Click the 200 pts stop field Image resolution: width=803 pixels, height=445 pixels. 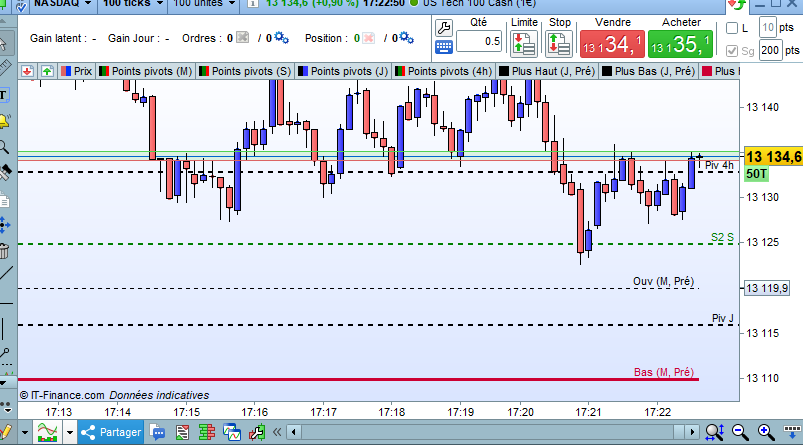pos(770,50)
